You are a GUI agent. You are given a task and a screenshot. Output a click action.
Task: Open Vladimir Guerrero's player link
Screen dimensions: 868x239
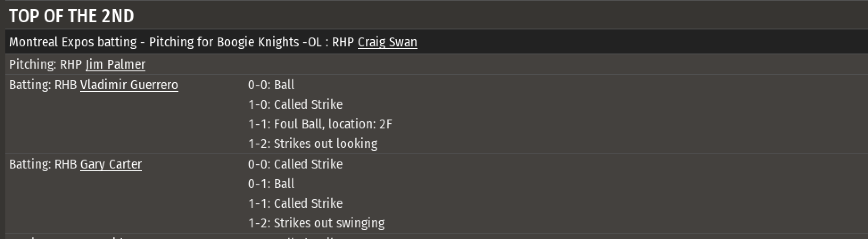pos(129,85)
